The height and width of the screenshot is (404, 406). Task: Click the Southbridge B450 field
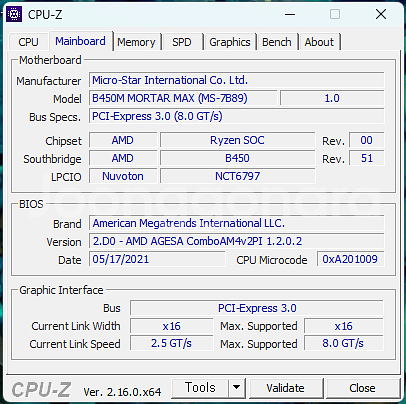(x=237, y=158)
